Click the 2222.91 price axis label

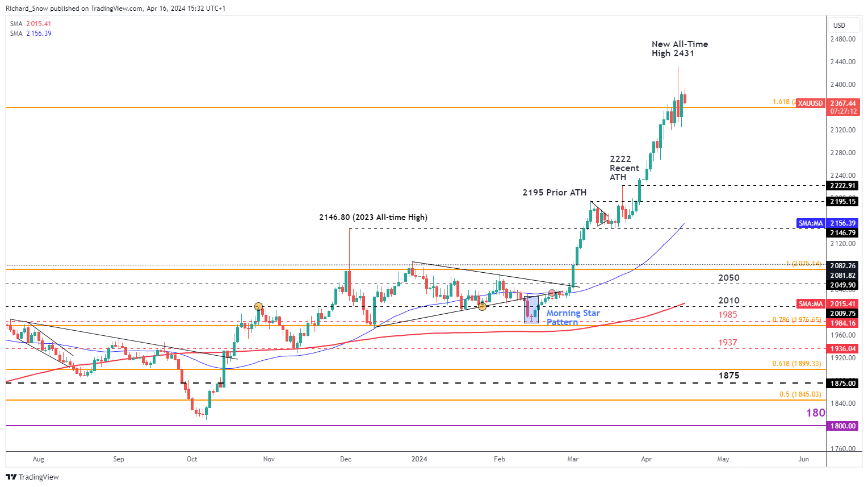pyautogui.click(x=843, y=186)
